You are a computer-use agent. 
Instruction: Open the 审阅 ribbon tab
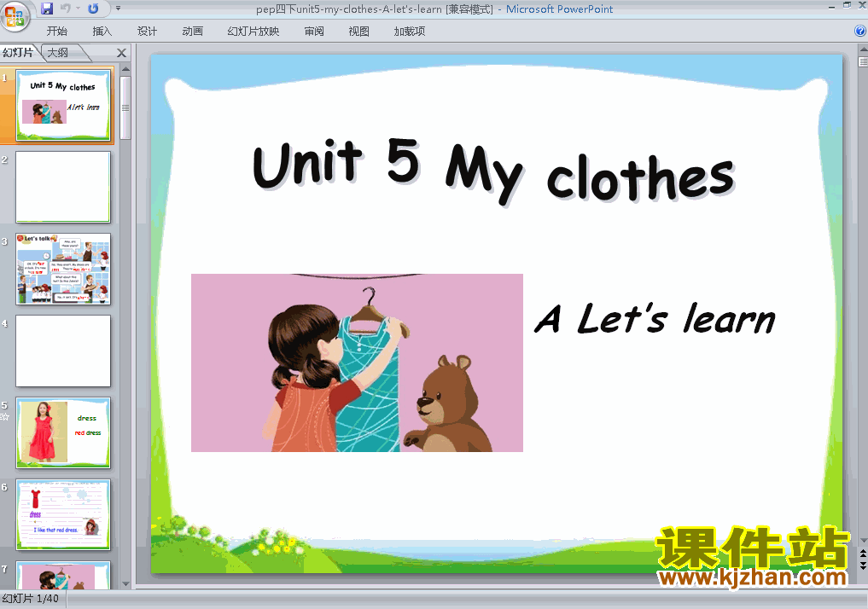(314, 32)
